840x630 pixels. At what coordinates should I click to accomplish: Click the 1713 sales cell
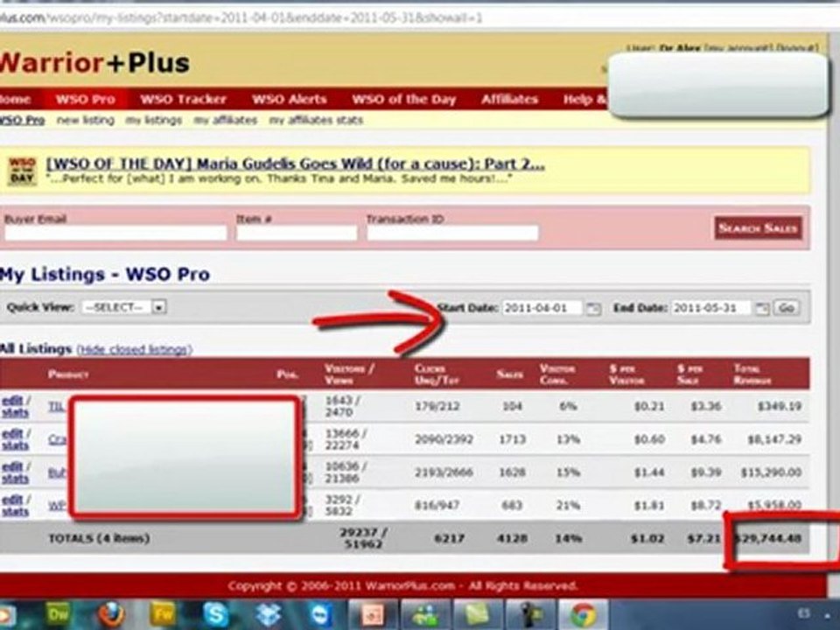click(x=512, y=440)
